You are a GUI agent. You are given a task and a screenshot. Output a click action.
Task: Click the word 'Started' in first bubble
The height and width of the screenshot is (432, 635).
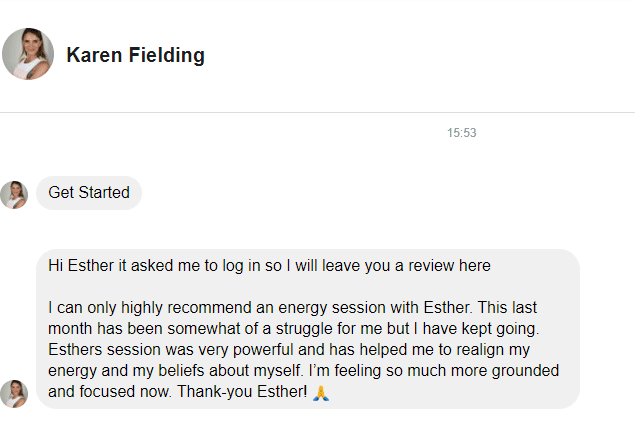click(x=104, y=193)
